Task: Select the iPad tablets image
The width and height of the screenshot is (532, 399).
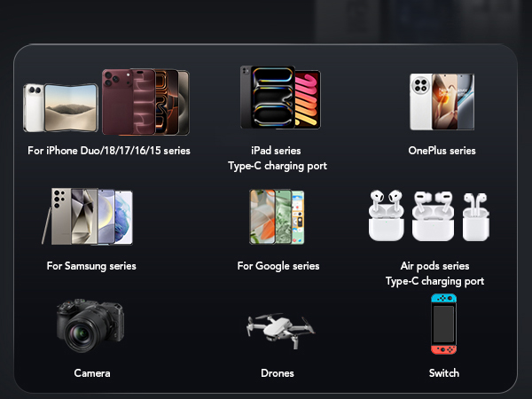Action: pos(280,98)
